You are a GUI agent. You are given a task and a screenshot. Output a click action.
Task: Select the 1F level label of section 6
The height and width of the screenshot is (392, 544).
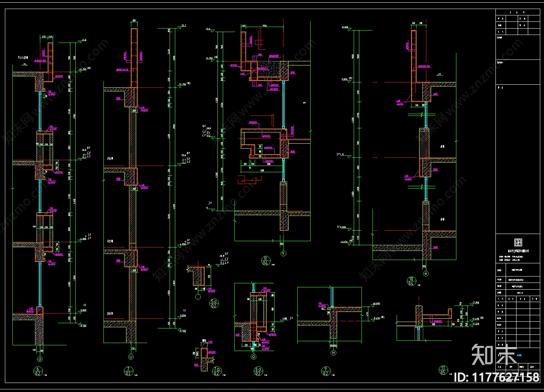[x=85, y=305]
